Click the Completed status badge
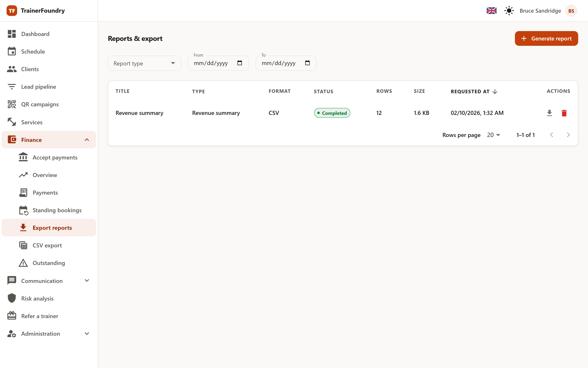Image resolution: width=588 pixels, height=368 pixels. coord(332,113)
